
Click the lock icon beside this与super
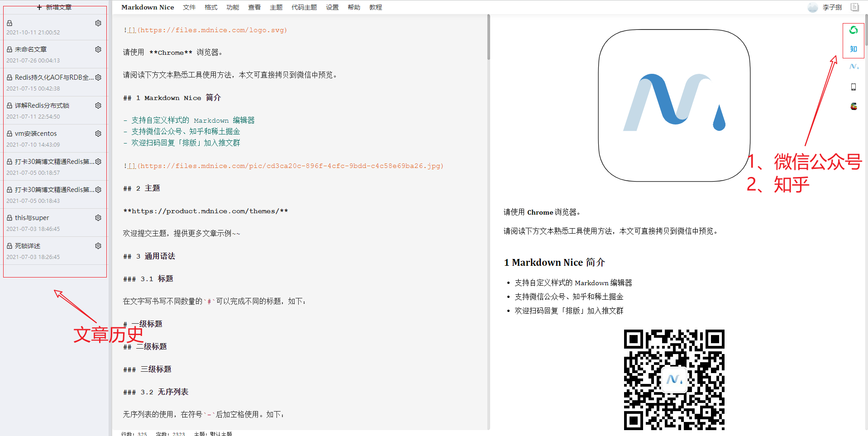10,218
